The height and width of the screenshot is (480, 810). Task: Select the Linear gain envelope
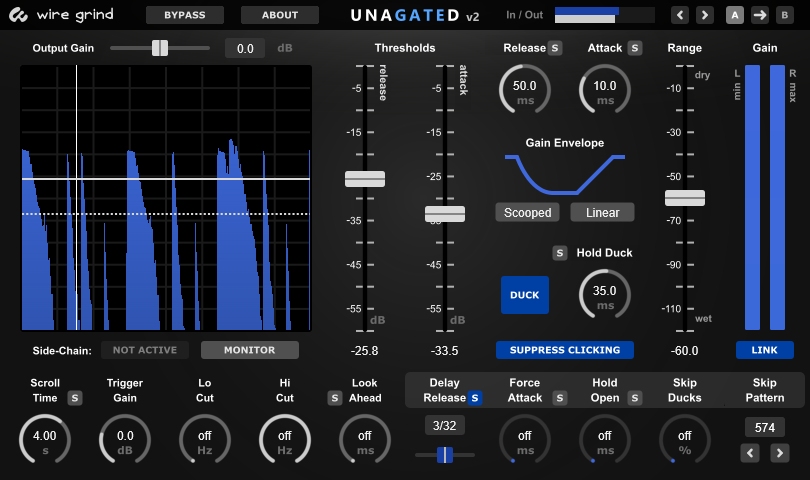(602, 212)
